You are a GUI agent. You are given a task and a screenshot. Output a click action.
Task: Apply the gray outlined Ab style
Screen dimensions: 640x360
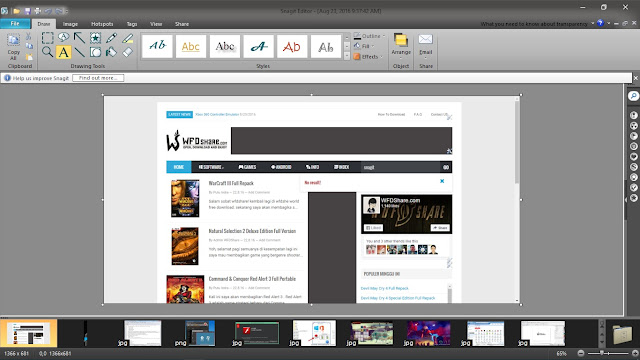[326, 46]
